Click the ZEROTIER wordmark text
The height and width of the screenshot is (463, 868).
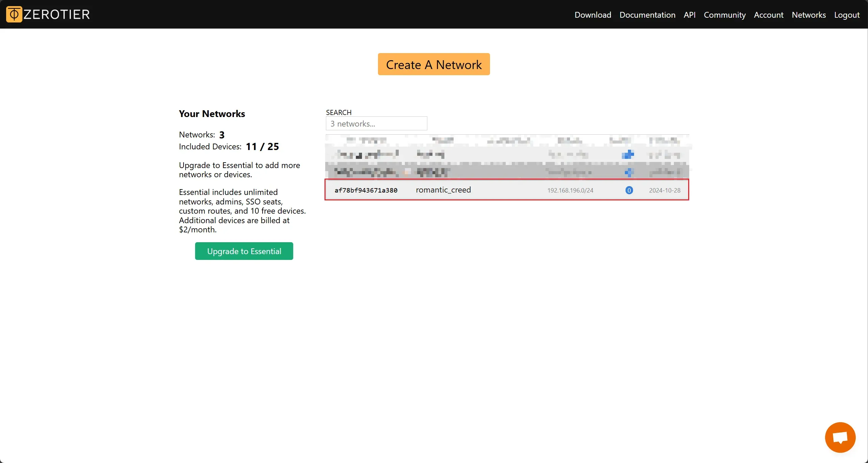pos(57,14)
